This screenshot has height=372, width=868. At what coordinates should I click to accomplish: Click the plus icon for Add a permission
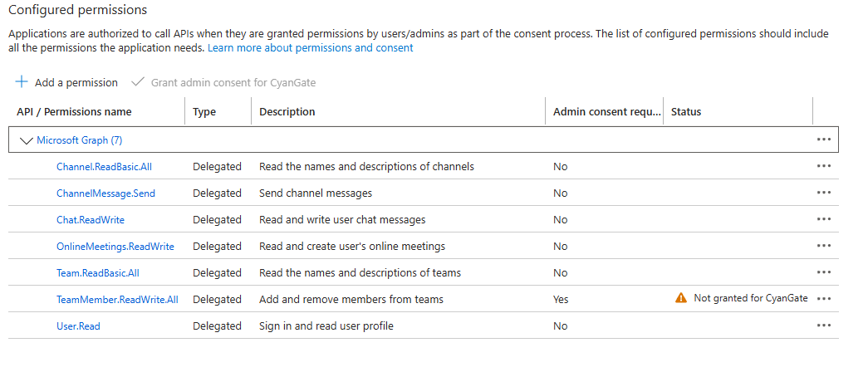(x=22, y=82)
